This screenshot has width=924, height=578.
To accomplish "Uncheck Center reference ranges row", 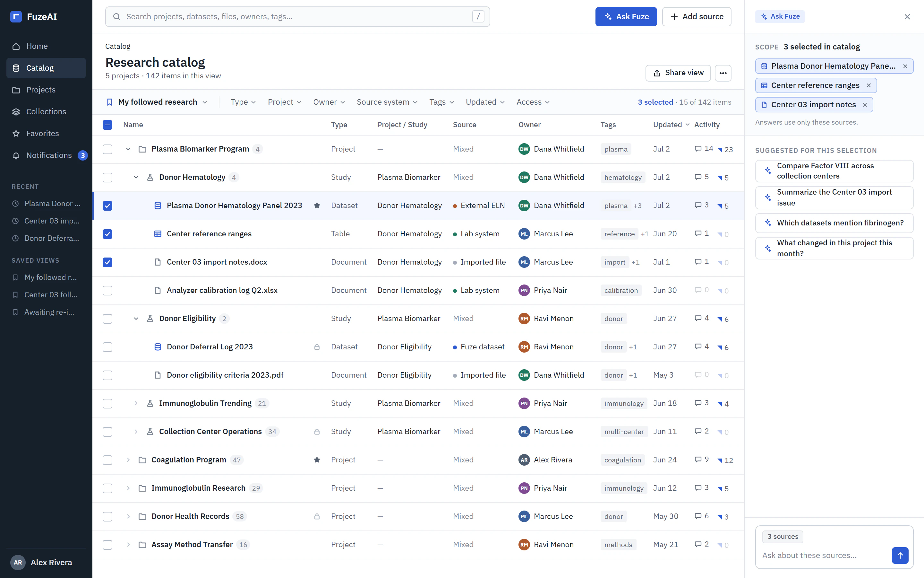I will pyautogui.click(x=107, y=234).
